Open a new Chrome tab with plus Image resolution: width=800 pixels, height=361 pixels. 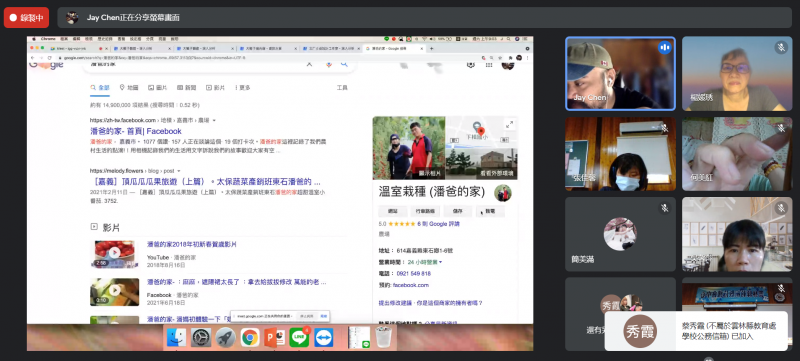pos(432,48)
